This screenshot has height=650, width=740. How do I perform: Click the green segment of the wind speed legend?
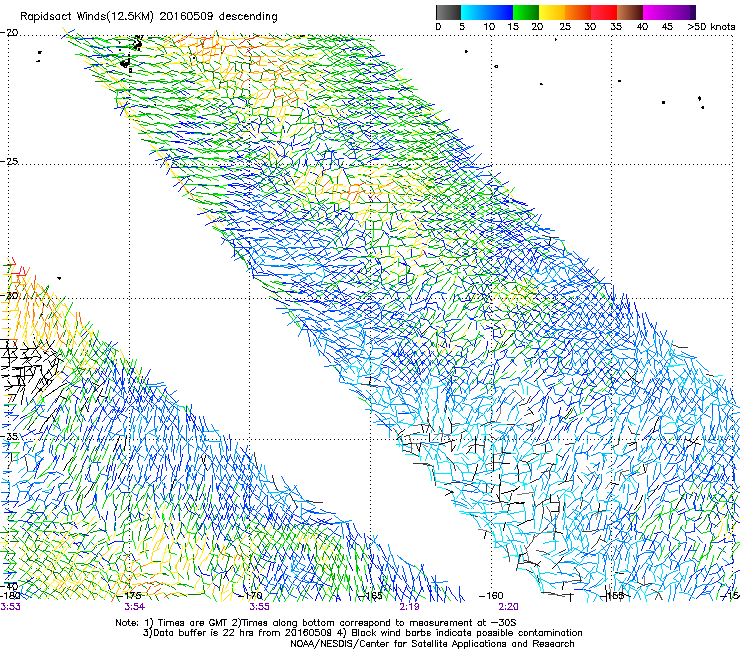(x=526, y=12)
